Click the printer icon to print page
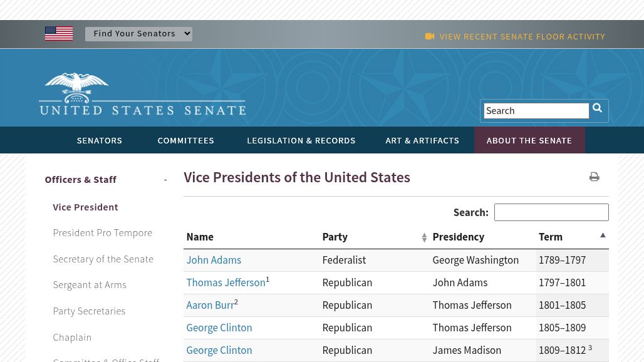The height and width of the screenshot is (362, 644). point(594,177)
